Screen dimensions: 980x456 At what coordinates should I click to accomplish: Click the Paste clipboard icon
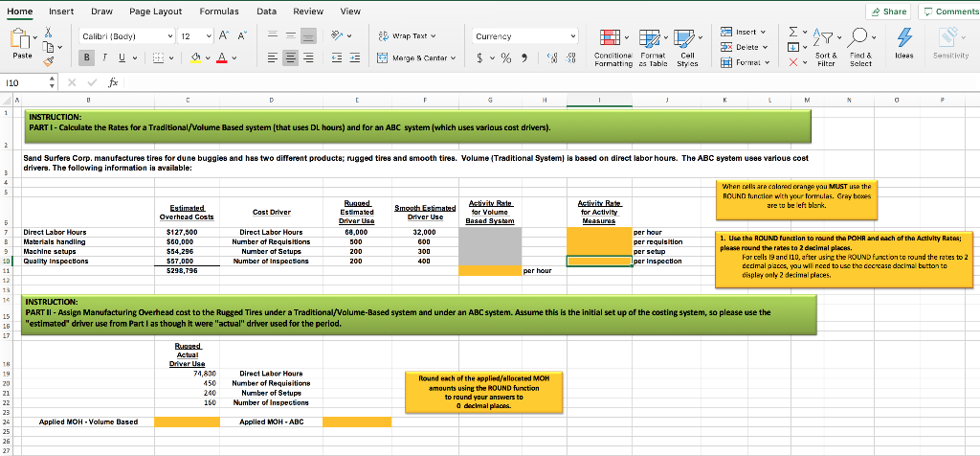[22, 38]
